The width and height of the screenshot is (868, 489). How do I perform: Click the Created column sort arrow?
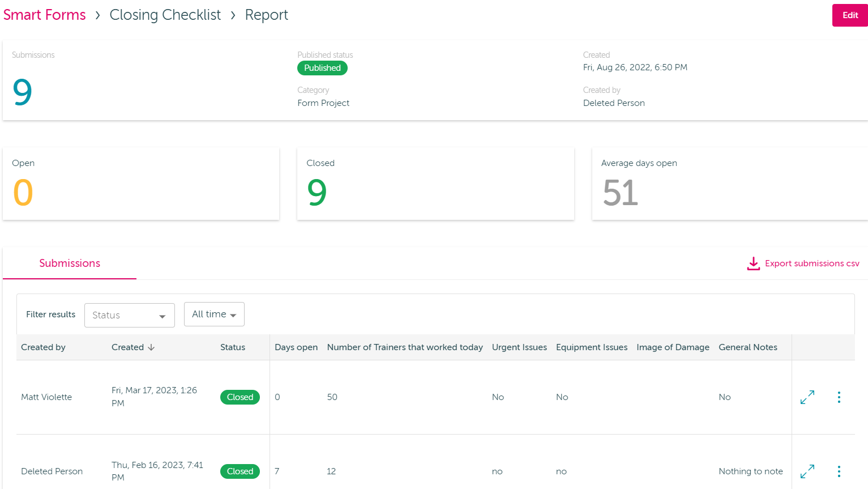pyautogui.click(x=151, y=347)
